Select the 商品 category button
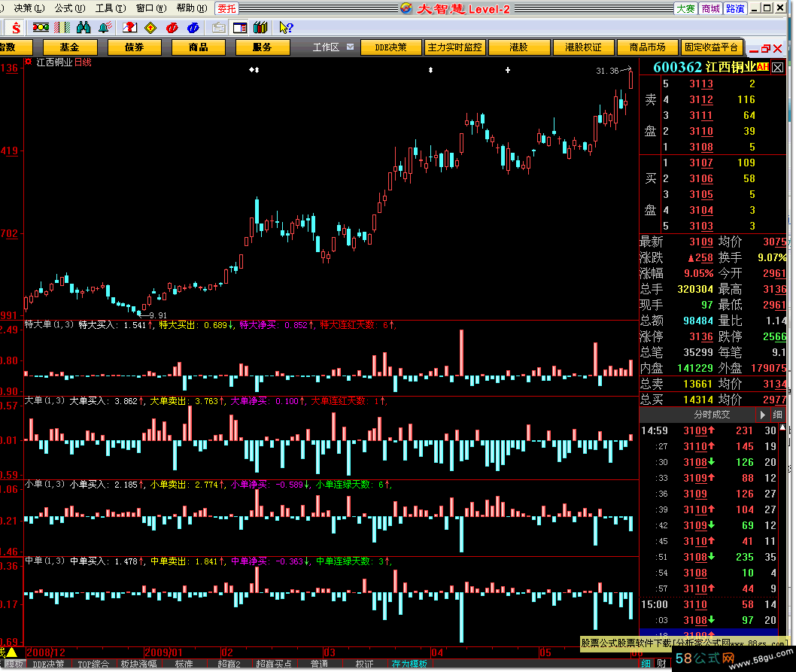The width and height of the screenshot is (796, 672). click(199, 47)
